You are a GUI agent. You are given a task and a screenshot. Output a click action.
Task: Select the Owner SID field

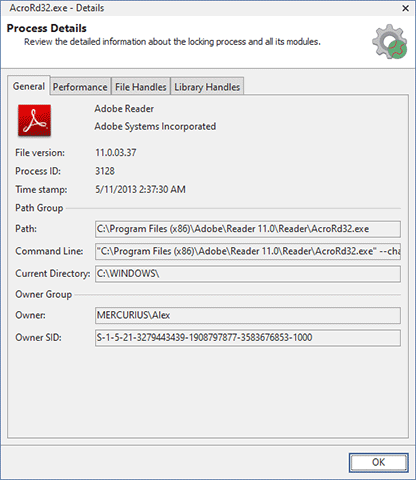point(248,338)
